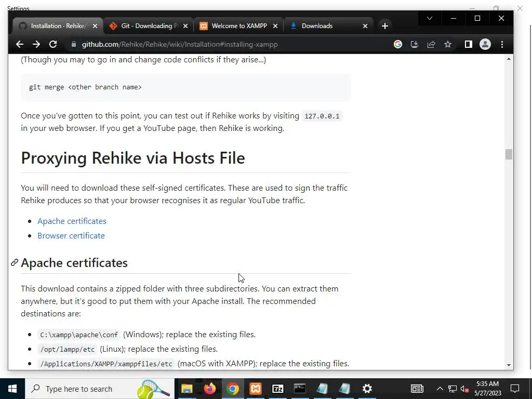Click the /Applications/XAMPP/xamppfiles/etc path text
Screen dimensions: 532x399
tap(106, 364)
